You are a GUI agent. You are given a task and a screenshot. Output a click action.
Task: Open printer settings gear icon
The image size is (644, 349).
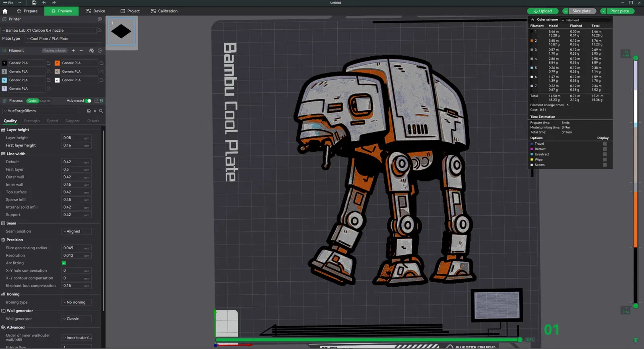pos(100,19)
